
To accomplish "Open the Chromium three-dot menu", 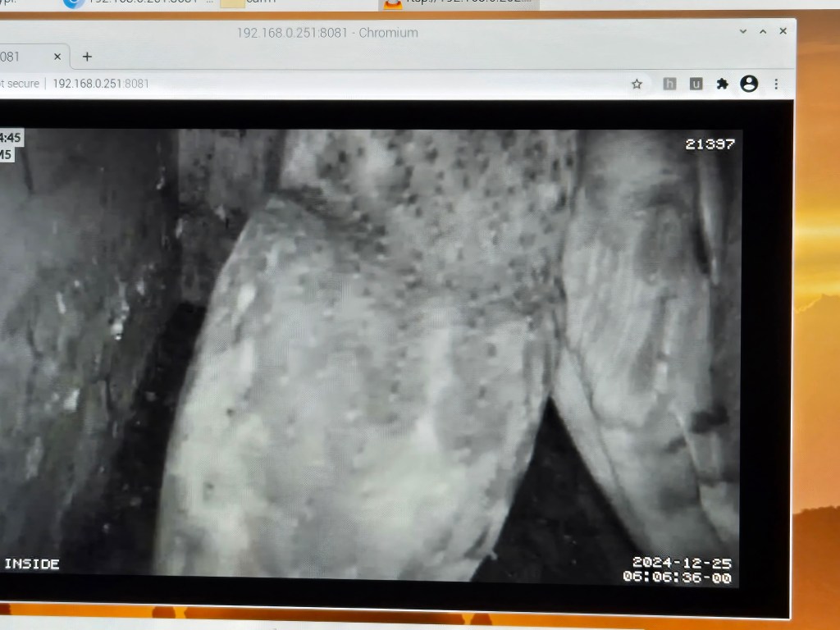I will tap(776, 84).
